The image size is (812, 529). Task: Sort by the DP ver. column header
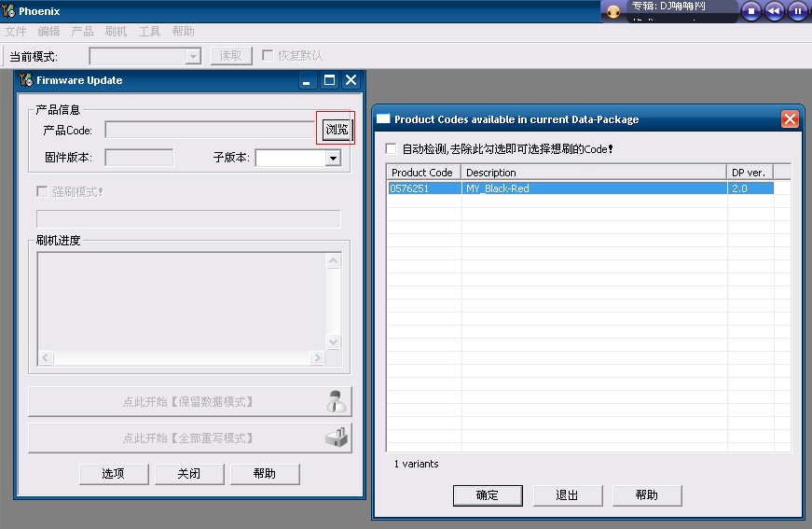[x=749, y=173]
